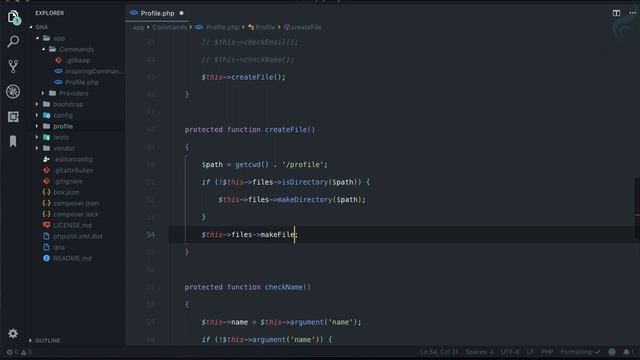Click the unsaved dot on Profile.php tab
640x360 pixels.
tap(182, 13)
